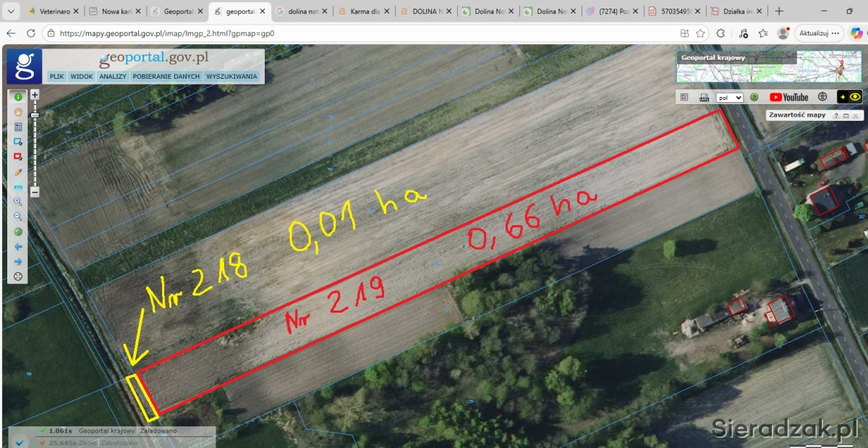Open the XYH coordinates tool

(18, 187)
